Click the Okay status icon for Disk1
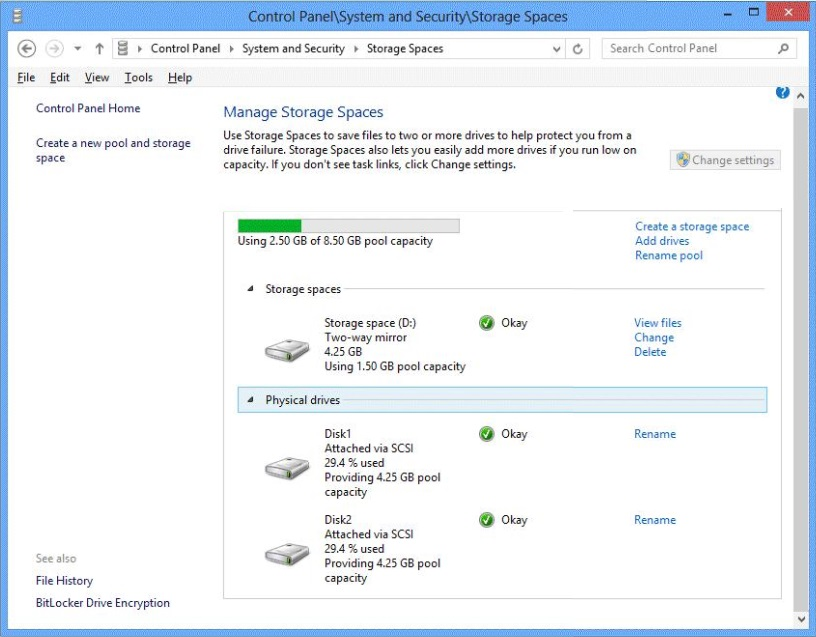Viewport: 816px width, 637px height. (x=487, y=434)
